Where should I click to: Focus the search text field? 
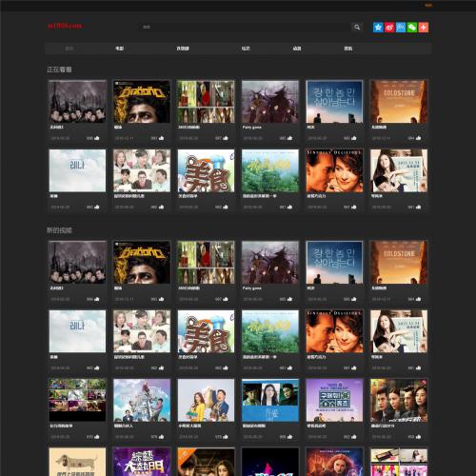coord(245,28)
